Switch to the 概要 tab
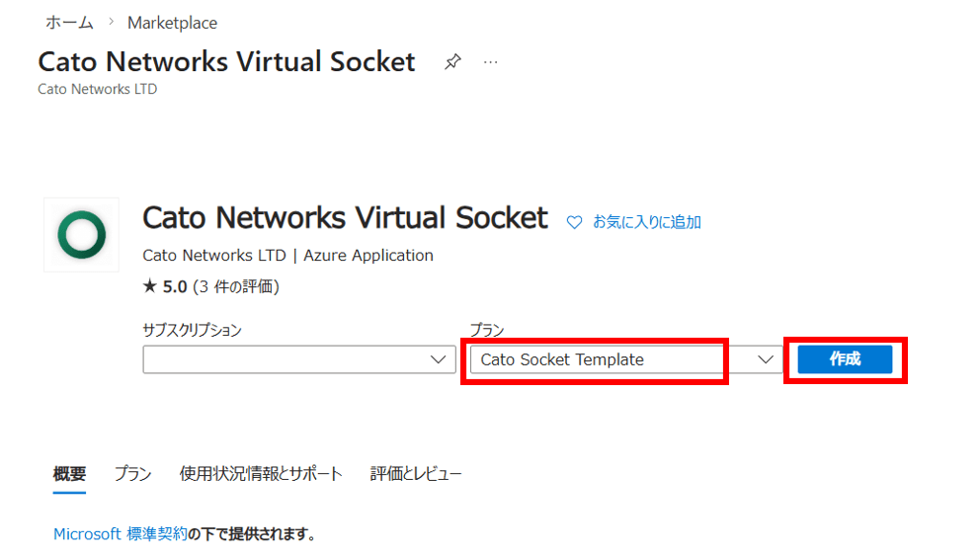The height and width of the screenshot is (551, 980). coord(69,474)
